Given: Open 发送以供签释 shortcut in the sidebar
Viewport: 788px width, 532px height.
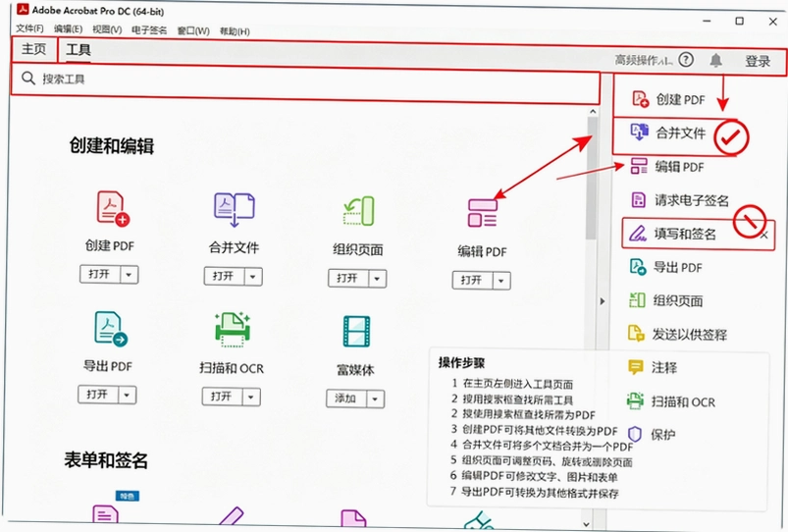Looking at the screenshot, I should click(x=677, y=334).
